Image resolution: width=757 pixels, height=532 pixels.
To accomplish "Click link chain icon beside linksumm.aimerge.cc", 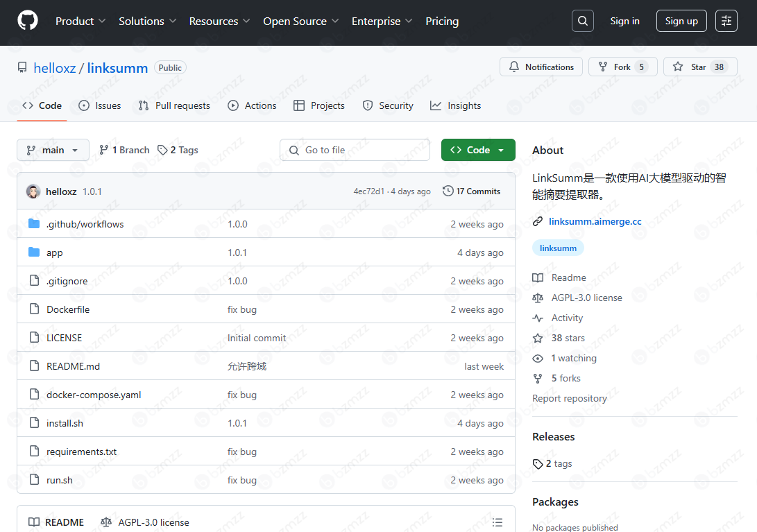I will [x=537, y=221].
